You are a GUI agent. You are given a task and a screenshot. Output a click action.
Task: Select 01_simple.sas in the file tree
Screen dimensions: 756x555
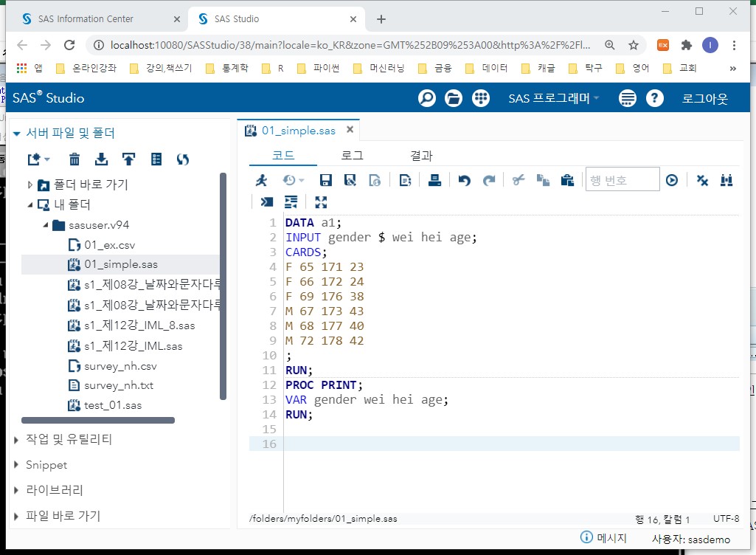click(x=120, y=264)
